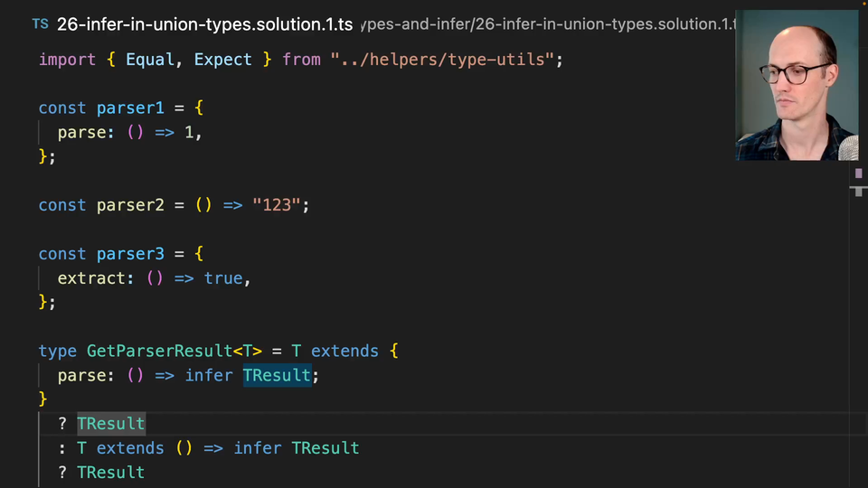Place cursor on the Equal import
The height and width of the screenshot is (488, 868).
149,60
